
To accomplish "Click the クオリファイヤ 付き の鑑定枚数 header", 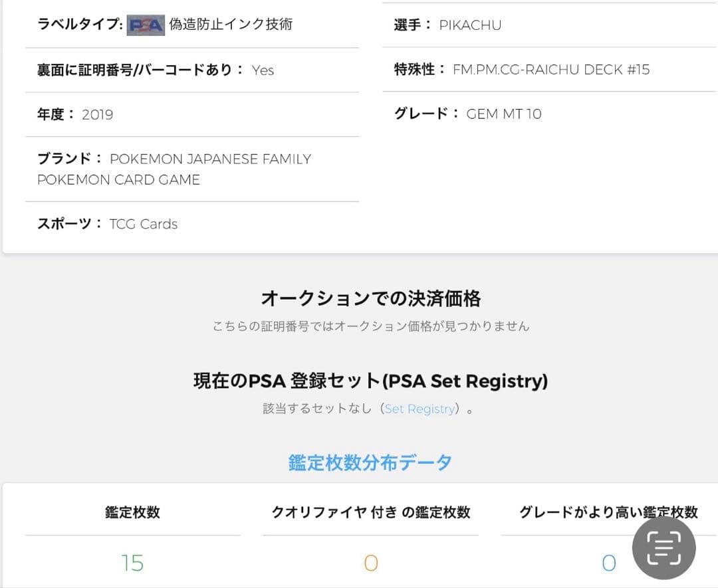I will (370, 512).
